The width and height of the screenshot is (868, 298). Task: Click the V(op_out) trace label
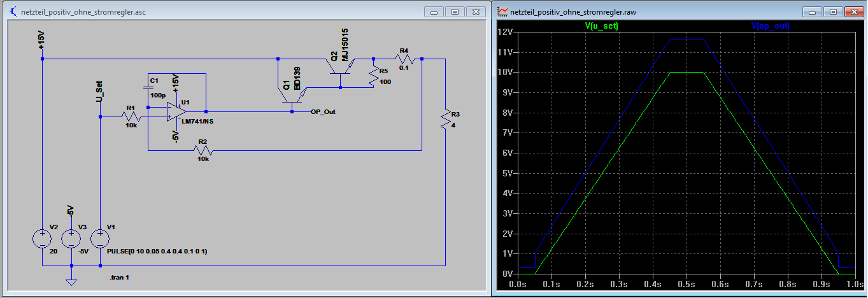tap(771, 26)
